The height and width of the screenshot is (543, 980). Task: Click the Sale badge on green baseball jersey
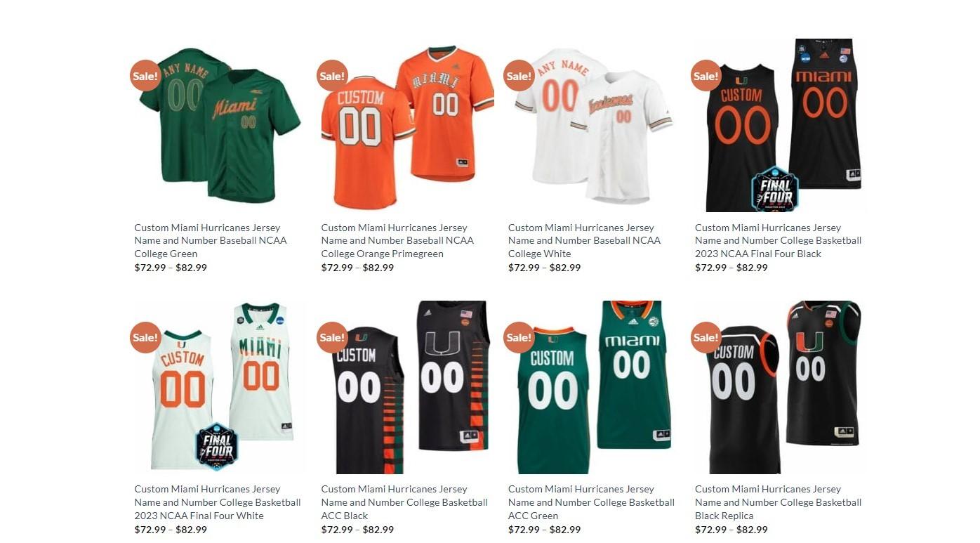pos(145,76)
